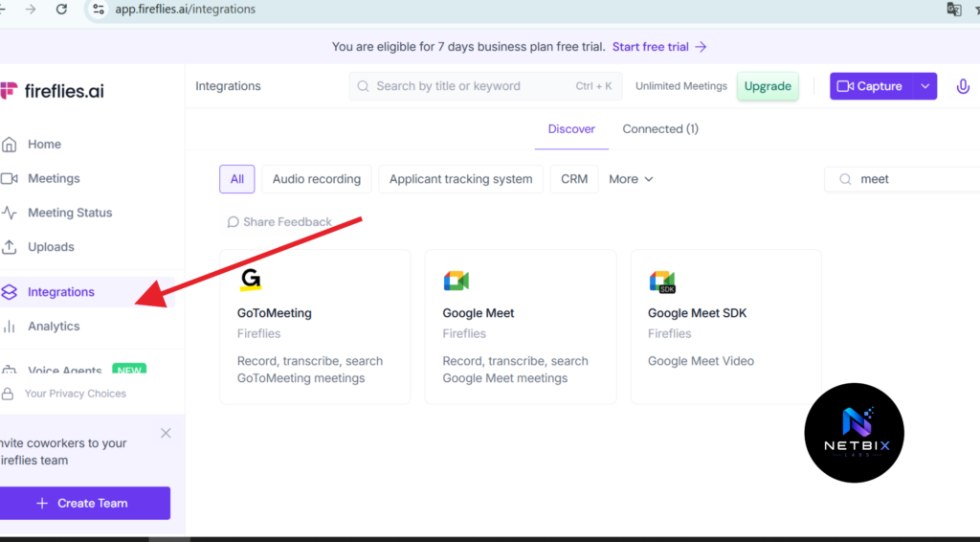This screenshot has width=980, height=542.
Task: Open Meeting Status page
Action: coord(69,213)
